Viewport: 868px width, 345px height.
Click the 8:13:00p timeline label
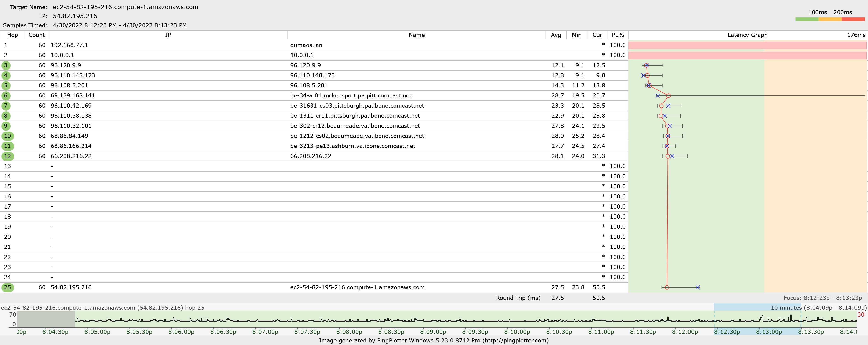[x=768, y=332]
